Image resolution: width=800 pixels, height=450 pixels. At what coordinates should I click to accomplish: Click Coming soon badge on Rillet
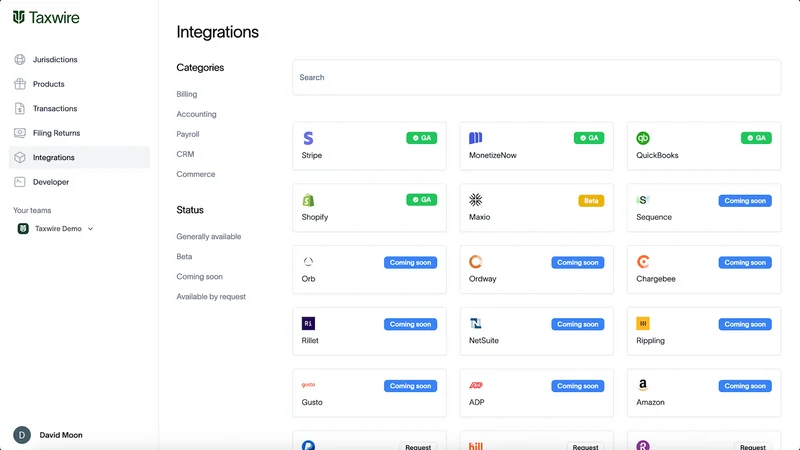(x=410, y=324)
